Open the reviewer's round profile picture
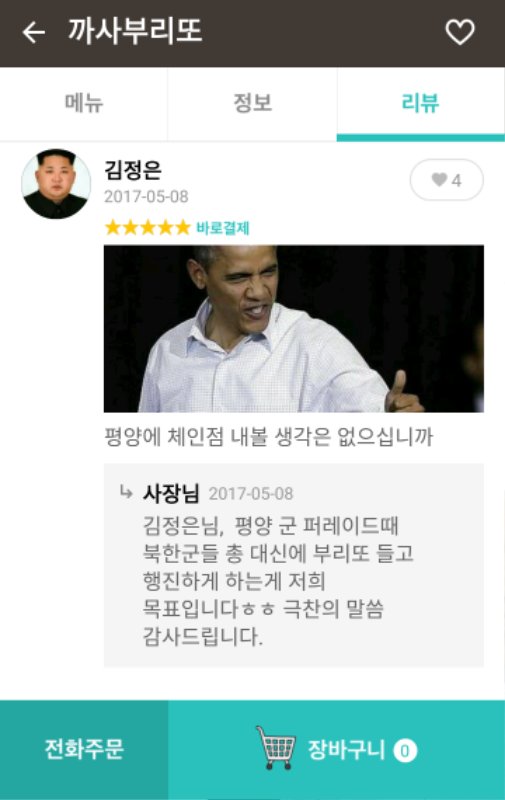Screen dimensions: 505x800 click(x=56, y=184)
